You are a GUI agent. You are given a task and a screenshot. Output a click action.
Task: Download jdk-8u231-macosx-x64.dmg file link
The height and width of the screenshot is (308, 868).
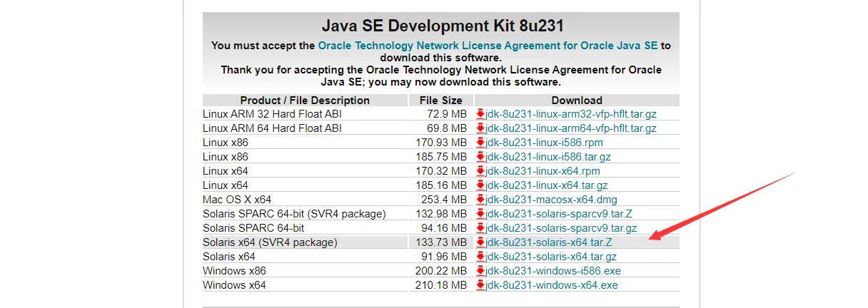(x=552, y=200)
